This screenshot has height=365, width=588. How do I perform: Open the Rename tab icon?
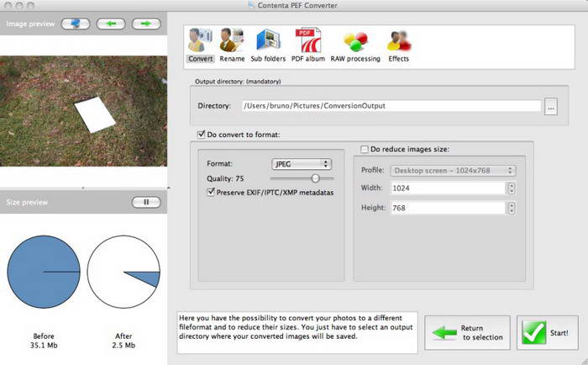[232, 45]
